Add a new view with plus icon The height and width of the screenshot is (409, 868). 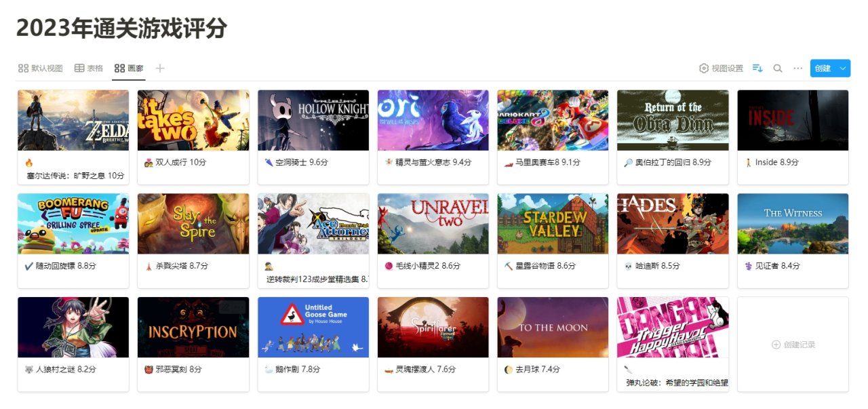point(160,69)
